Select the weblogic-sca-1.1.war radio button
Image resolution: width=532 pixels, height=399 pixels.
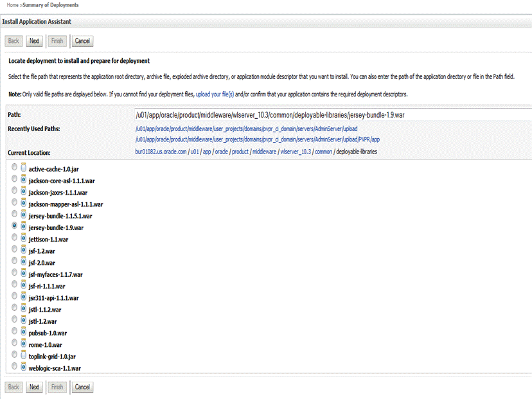14,366
